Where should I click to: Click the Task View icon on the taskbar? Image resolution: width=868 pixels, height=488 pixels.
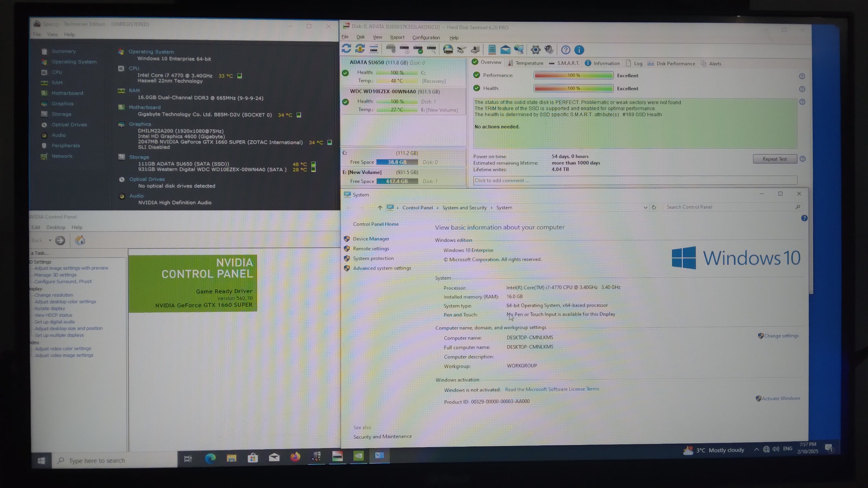tap(188, 459)
